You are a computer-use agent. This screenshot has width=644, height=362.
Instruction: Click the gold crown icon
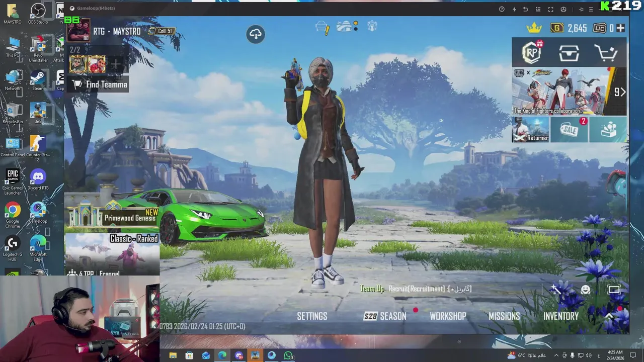point(533,28)
